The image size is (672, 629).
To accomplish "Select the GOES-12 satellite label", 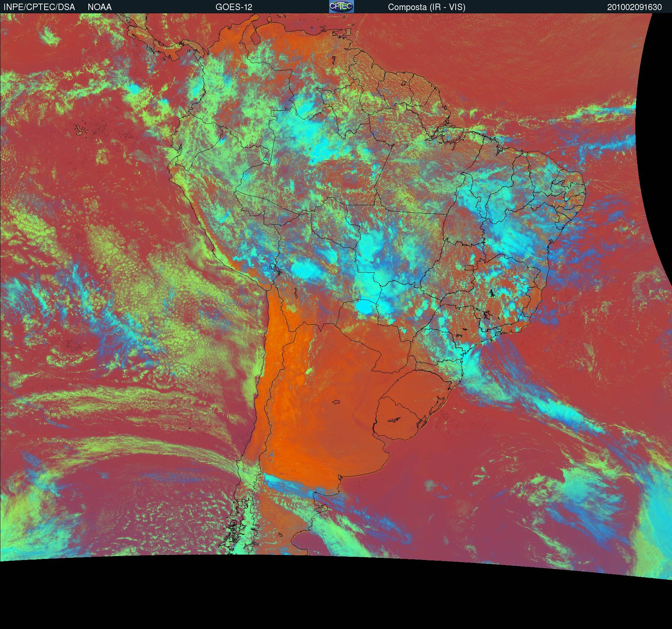I will [234, 7].
